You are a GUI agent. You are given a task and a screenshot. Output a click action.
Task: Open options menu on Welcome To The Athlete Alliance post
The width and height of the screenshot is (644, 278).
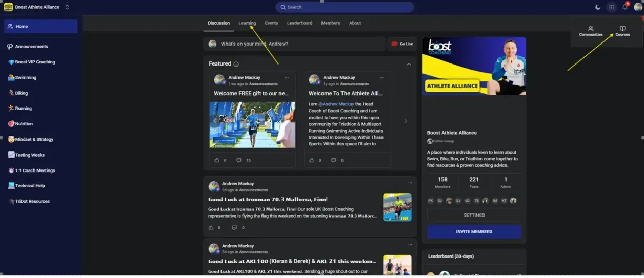tap(381, 78)
